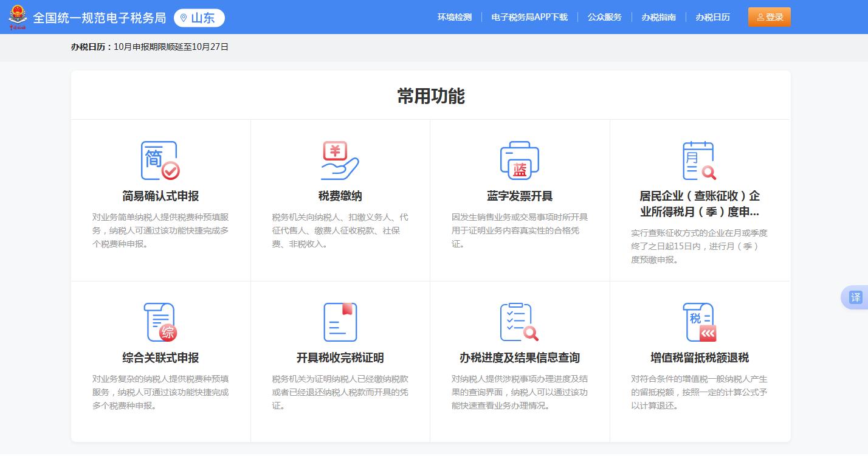
Task: Select 办税指南 in the top navigation
Action: (x=658, y=17)
